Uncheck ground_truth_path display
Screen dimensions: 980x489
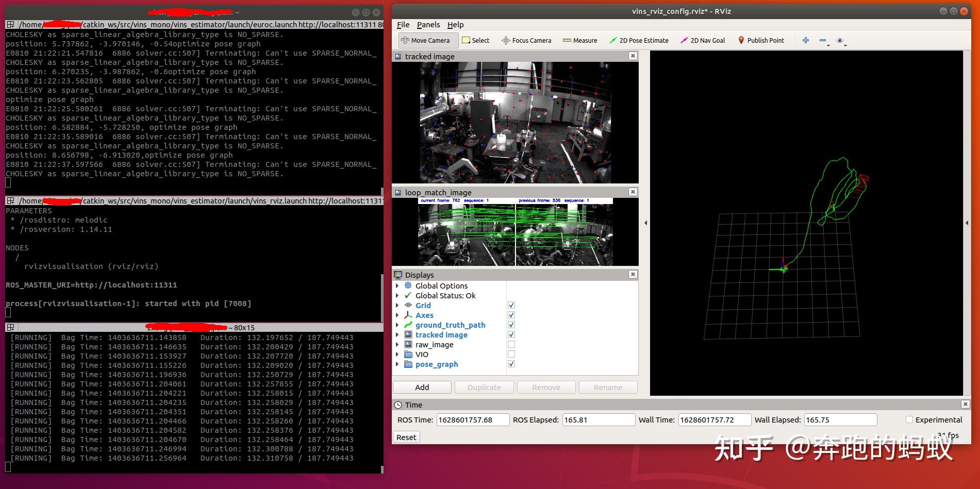tap(511, 325)
